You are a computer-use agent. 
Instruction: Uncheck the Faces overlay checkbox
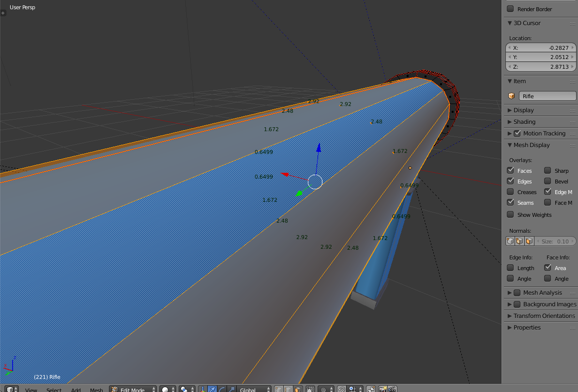point(511,170)
